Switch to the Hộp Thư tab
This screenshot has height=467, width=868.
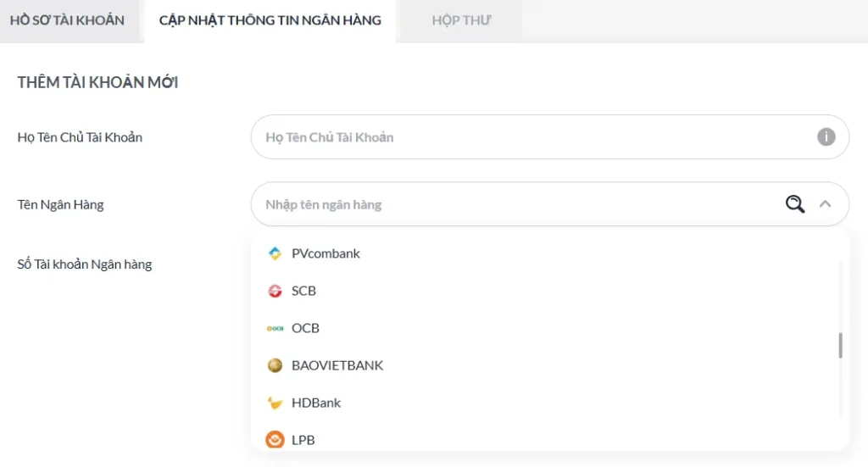click(461, 20)
